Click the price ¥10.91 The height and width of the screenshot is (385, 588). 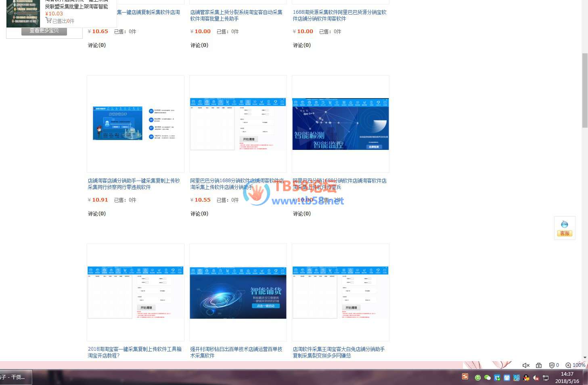[98, 200]
